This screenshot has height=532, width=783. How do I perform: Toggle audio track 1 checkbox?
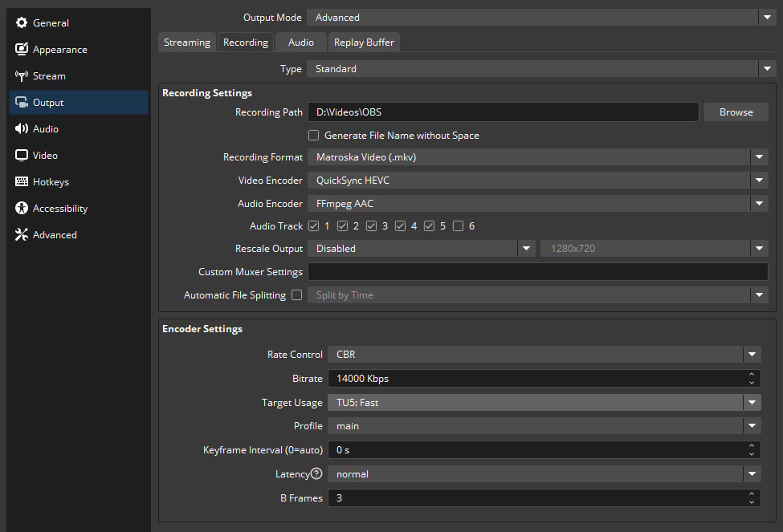tap(313, 226)
